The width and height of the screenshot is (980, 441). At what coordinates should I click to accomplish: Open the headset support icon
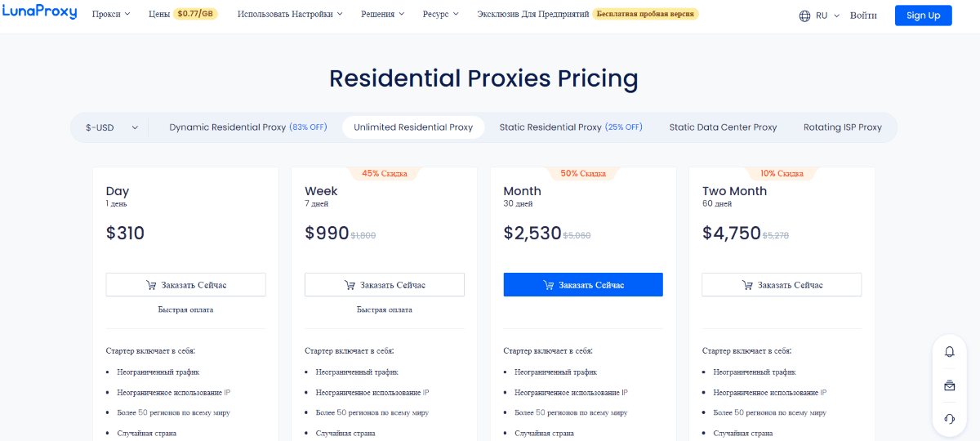(x=949, y=419)
